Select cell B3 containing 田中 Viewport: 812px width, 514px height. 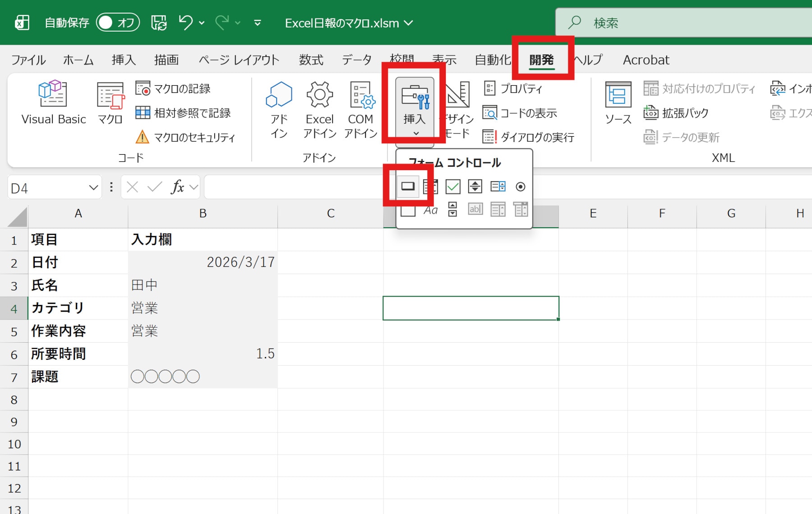tap(203, 285)
